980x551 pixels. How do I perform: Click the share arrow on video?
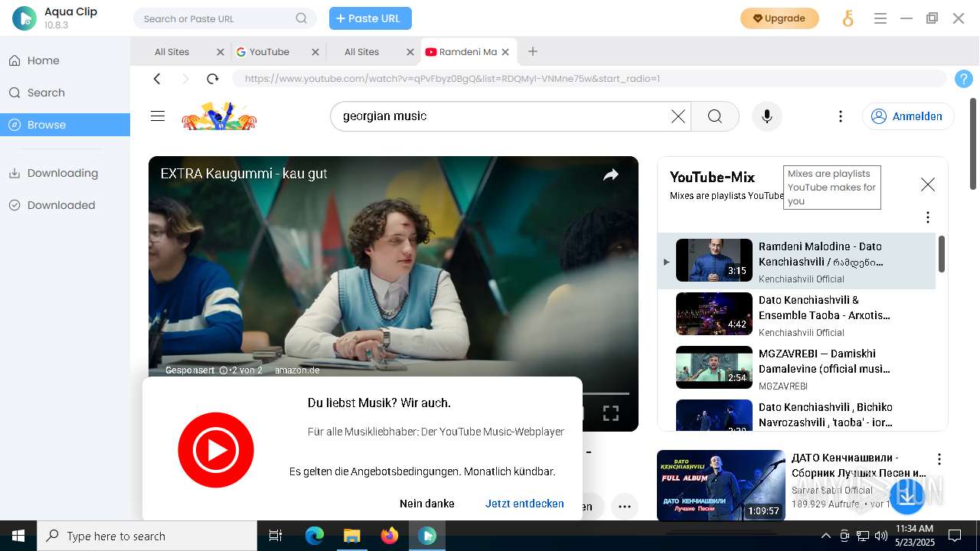point(610,174)
